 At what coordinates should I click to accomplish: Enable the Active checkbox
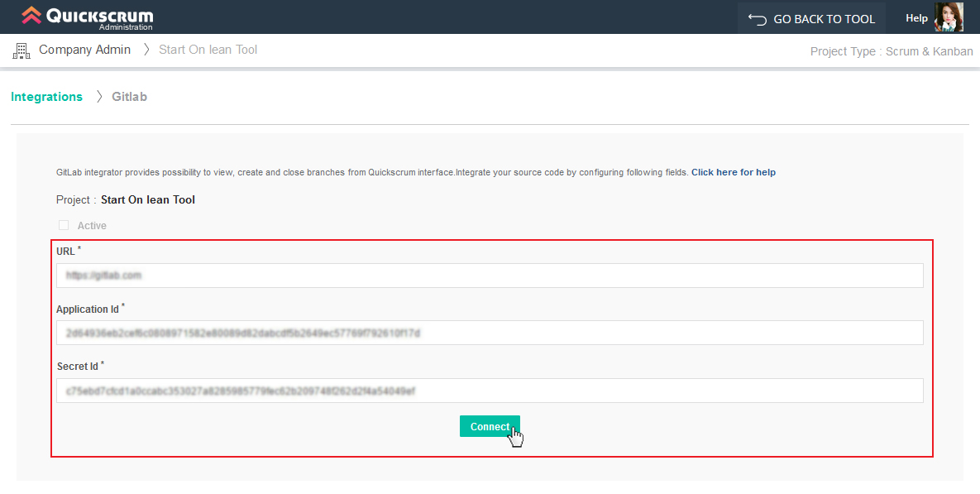pos(64,225)
